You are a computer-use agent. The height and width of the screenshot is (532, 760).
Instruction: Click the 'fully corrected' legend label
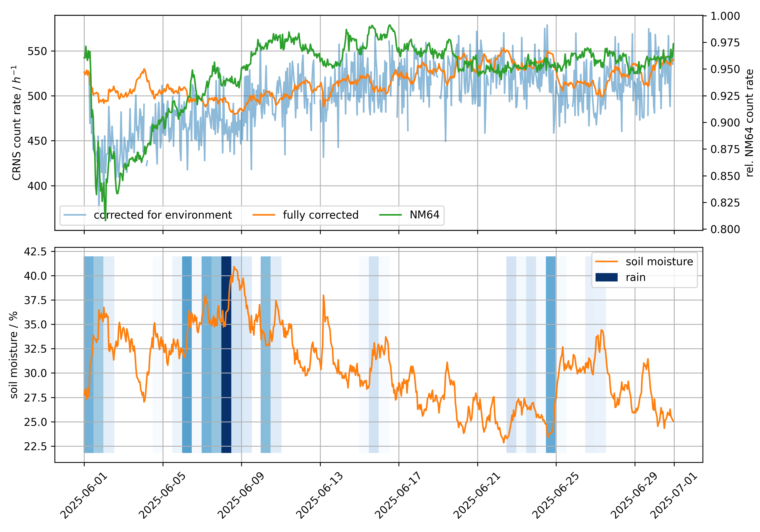pos(320,215)
